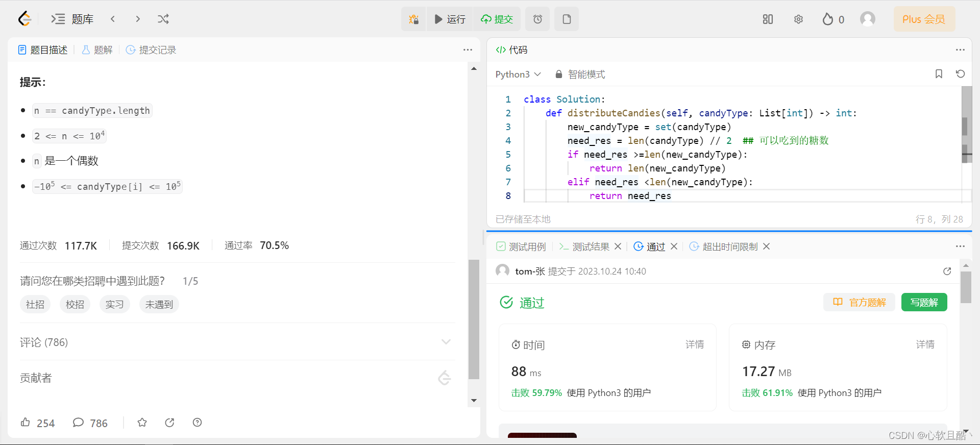Close the 超出时间限制 tab
Viewport: 980px width, 445px height.
pyautogui.click(x=766, y=247)
